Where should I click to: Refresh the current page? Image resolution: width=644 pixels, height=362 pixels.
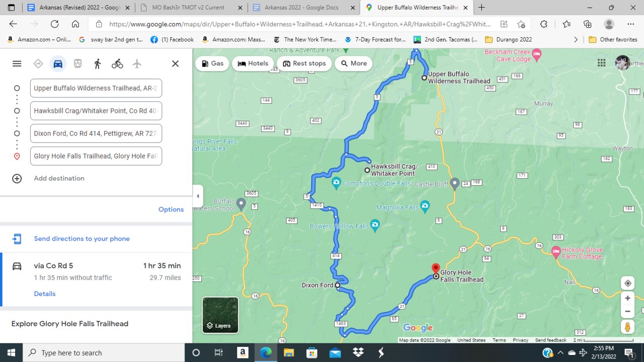pyautogui.click(x=54, y=24)
